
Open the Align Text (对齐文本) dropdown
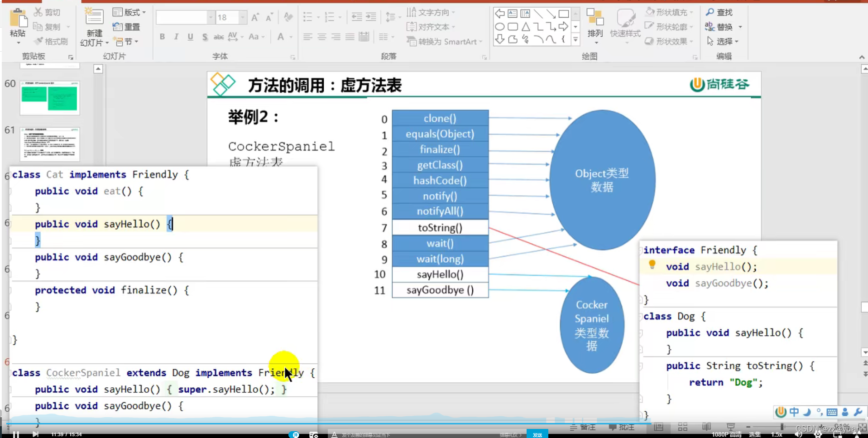(x=431, y=27)
